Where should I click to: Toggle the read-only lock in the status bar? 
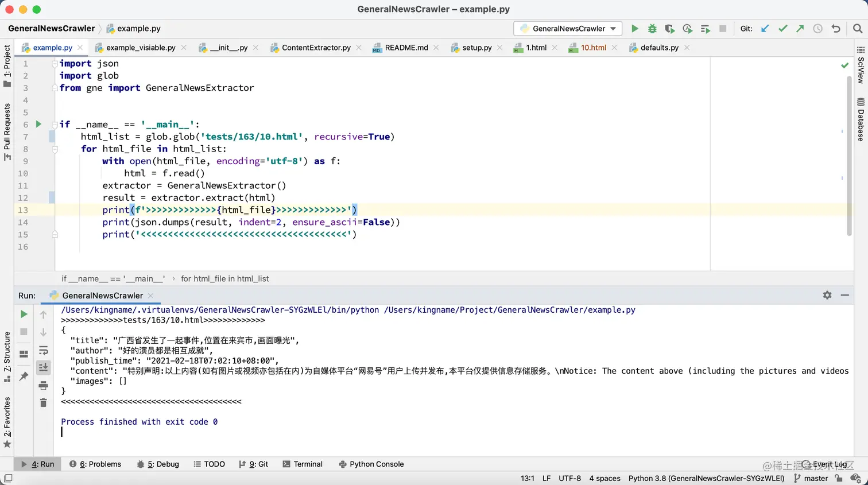[839, 478]
